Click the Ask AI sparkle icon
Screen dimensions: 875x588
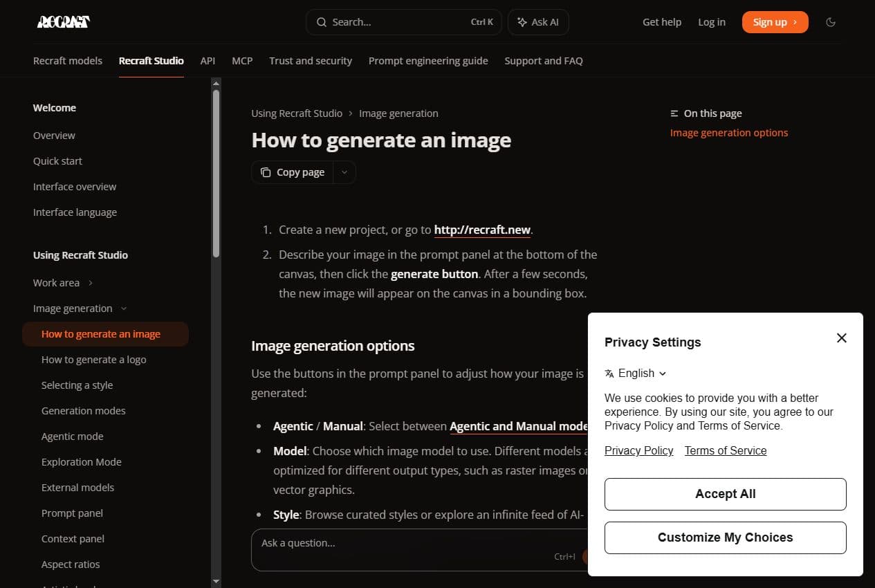pyautogui.click(x=522, y=22)
